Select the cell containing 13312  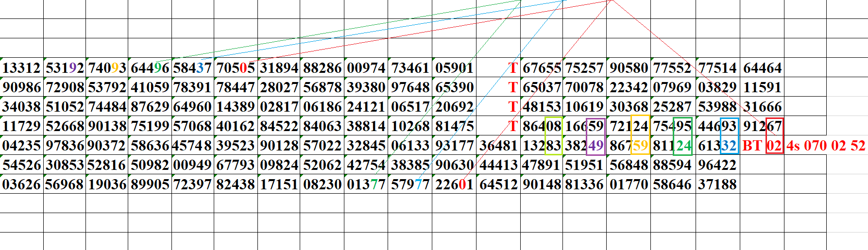21,68
